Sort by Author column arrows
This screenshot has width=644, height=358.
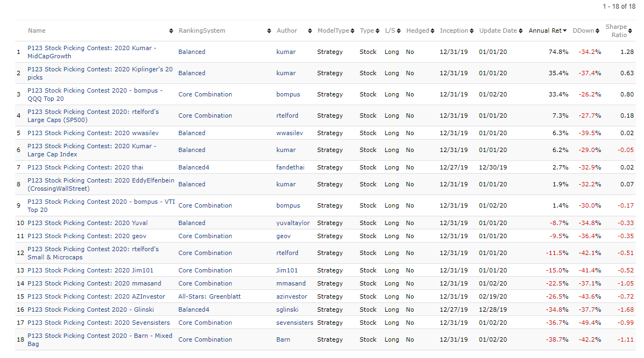(310, 31)
